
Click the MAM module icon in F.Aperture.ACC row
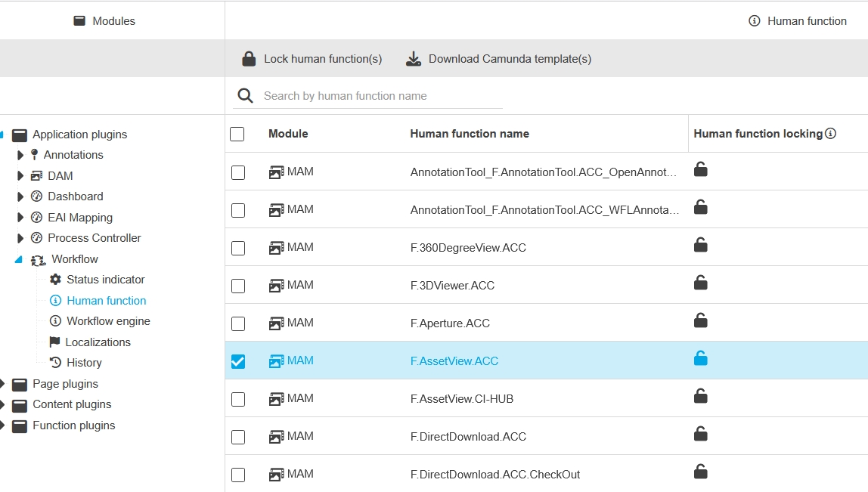(277, 323)
